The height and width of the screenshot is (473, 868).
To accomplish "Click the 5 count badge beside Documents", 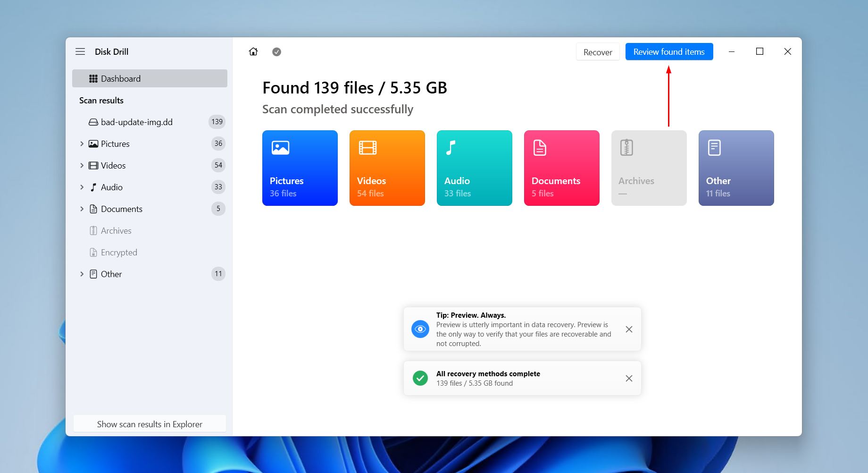I will coord(218,209).
